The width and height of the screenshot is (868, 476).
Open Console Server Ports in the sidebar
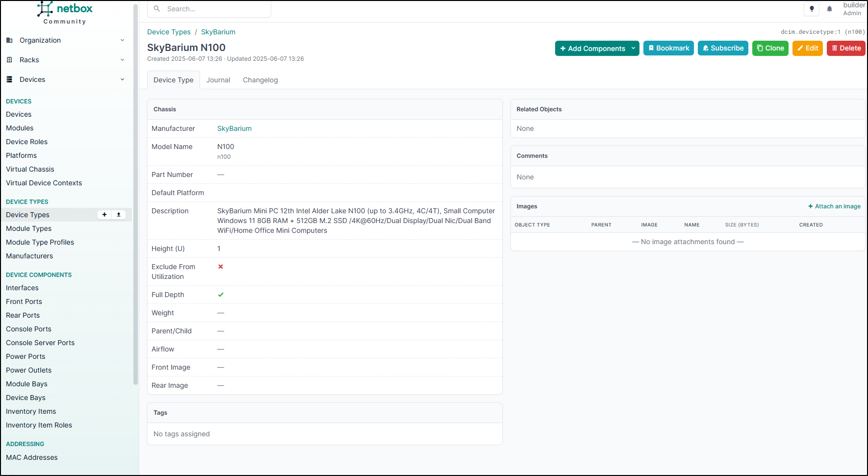[40, 343]
